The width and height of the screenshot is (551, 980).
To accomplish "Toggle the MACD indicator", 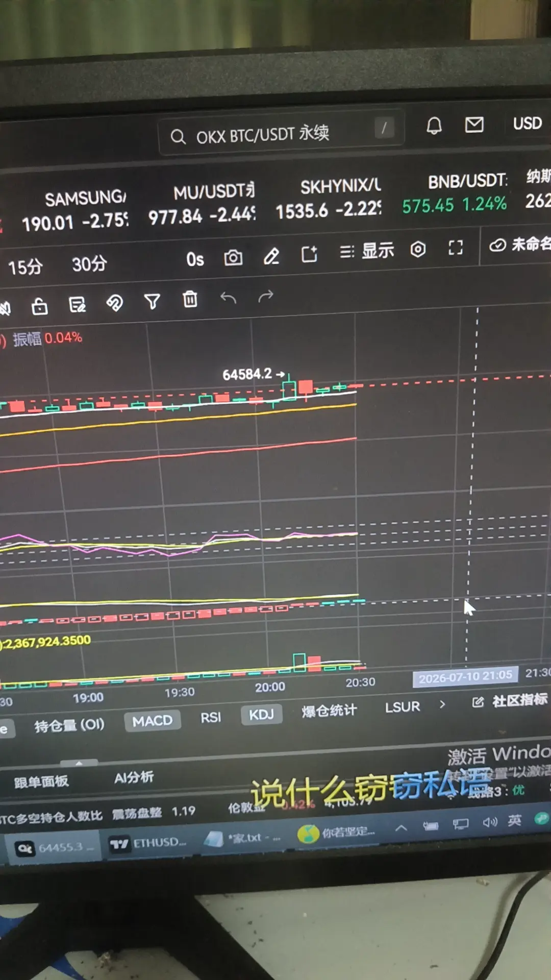I will (x=152, y=721).
